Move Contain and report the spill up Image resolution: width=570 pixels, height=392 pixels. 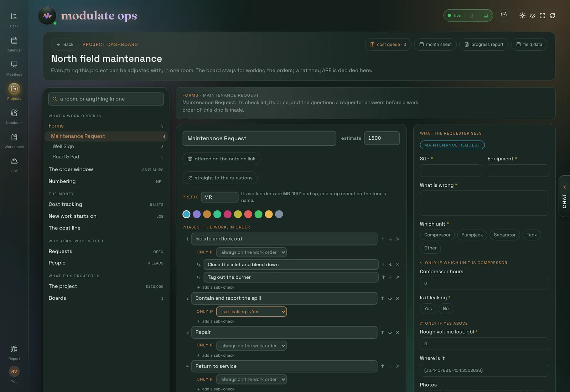pos(383,298)
